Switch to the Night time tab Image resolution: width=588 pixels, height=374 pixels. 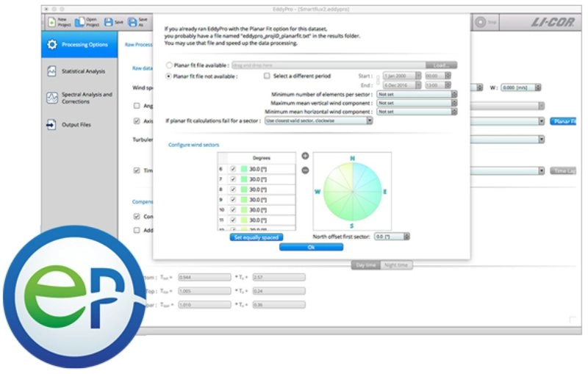[396, 265]
